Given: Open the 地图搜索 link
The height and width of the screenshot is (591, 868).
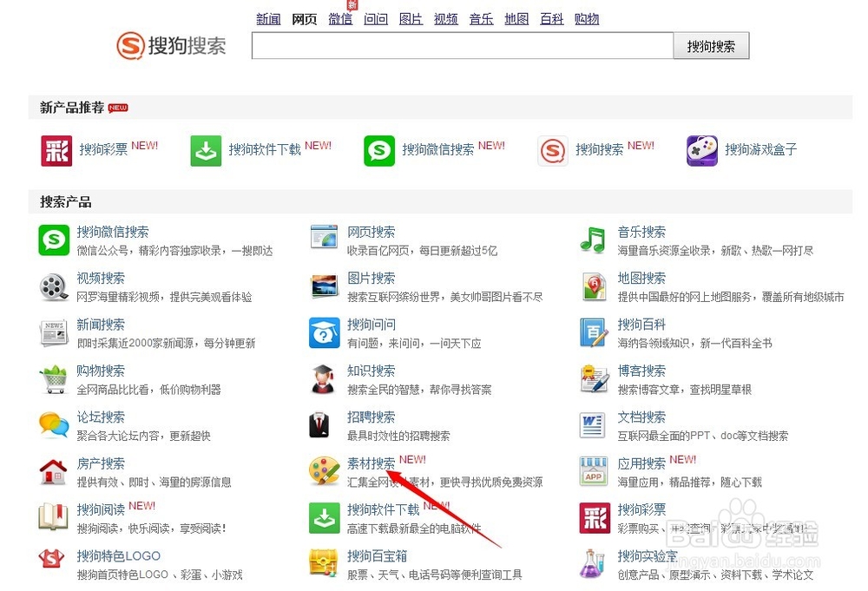Looking at the screenshot, I should click(x=641, y=279).
